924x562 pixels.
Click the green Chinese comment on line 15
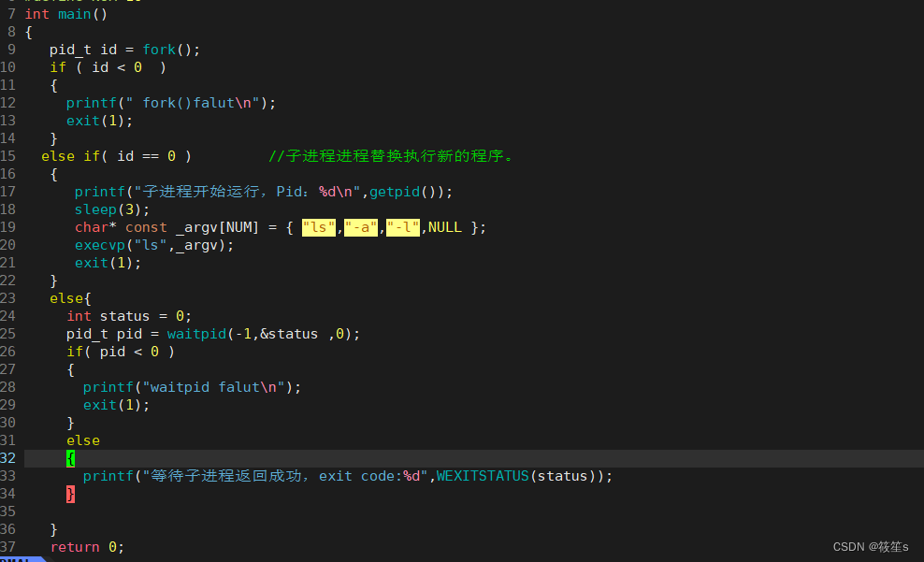[x=391, y=156]
